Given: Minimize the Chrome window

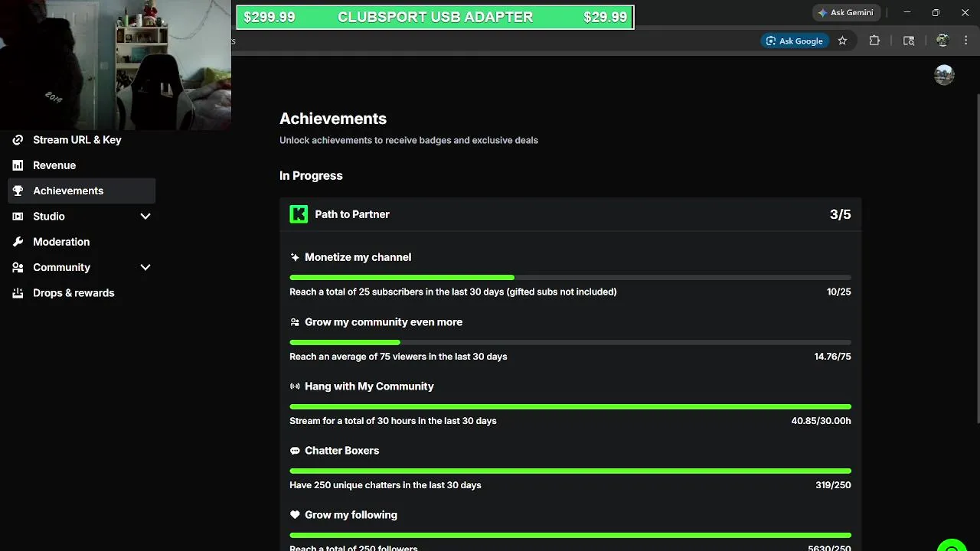Looking at the screenshot, I should (x=907, y=12).
